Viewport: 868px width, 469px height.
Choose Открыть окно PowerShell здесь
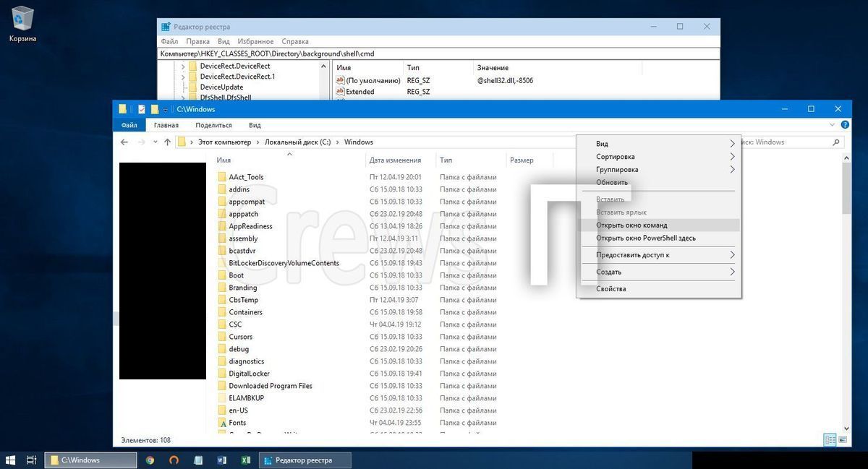click(x=658, y=238)
